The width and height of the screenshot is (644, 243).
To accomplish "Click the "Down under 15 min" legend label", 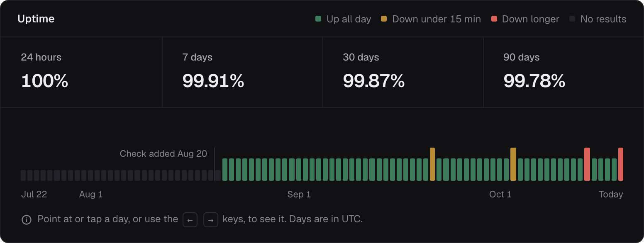I will point(437,19).
